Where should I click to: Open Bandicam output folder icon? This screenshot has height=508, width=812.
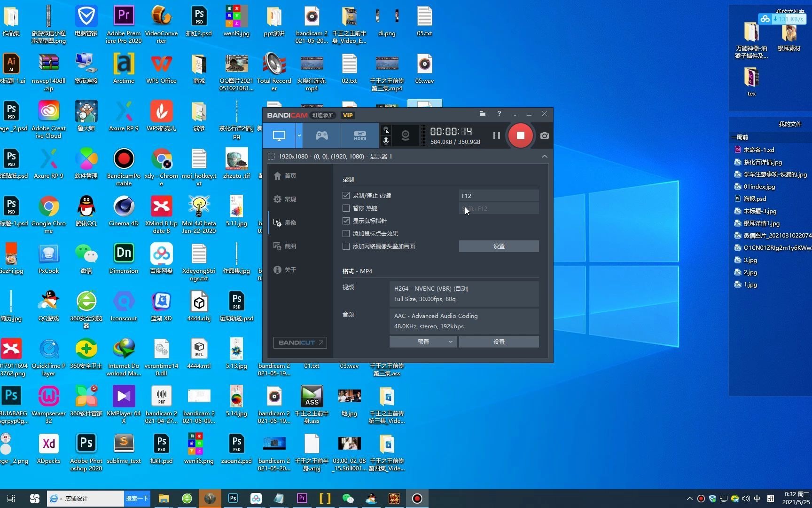(482, 113)
